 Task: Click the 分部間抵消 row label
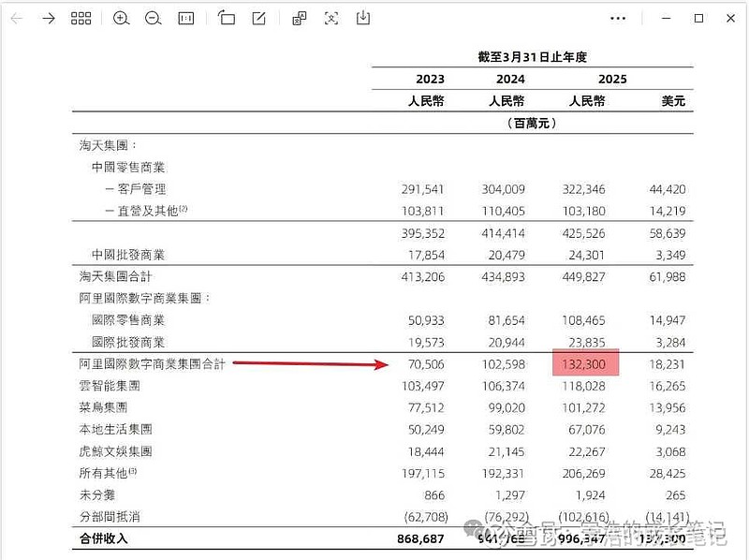(110, 517)
